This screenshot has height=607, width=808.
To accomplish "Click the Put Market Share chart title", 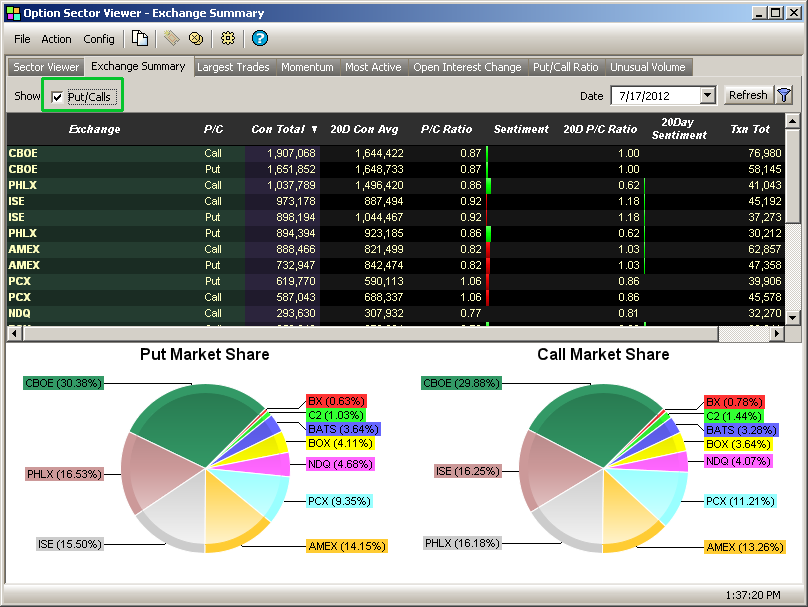I will pyautogui.click(x=205, y=354).
